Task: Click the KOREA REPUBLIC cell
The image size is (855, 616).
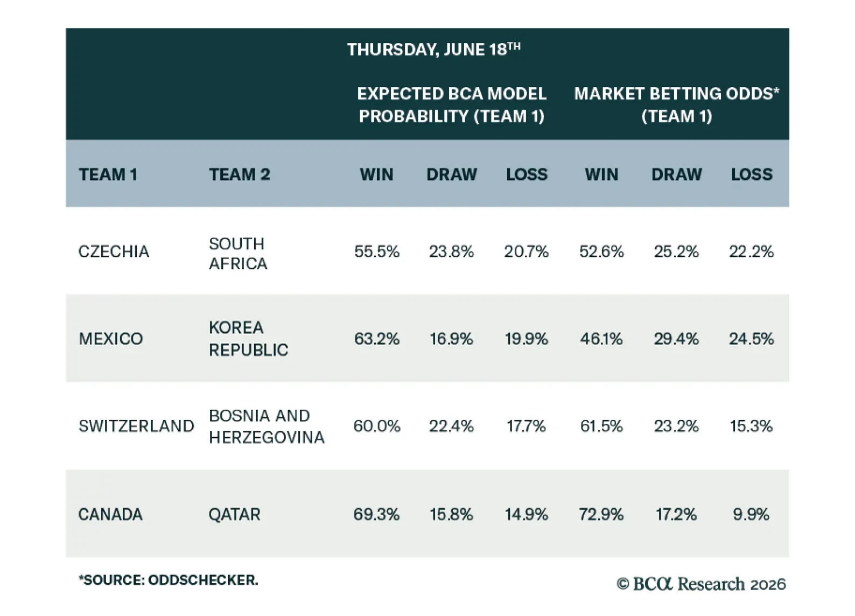Action: [248, 339]
